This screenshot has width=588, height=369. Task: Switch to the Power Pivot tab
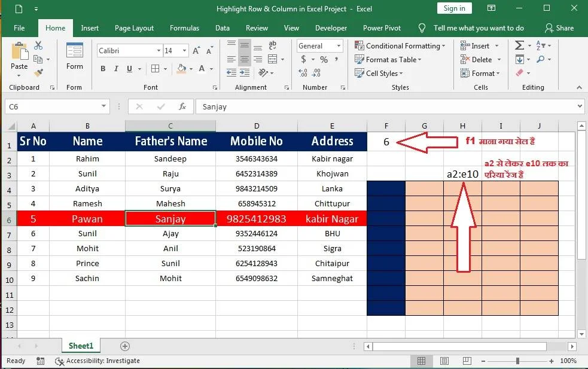[382, 28]
